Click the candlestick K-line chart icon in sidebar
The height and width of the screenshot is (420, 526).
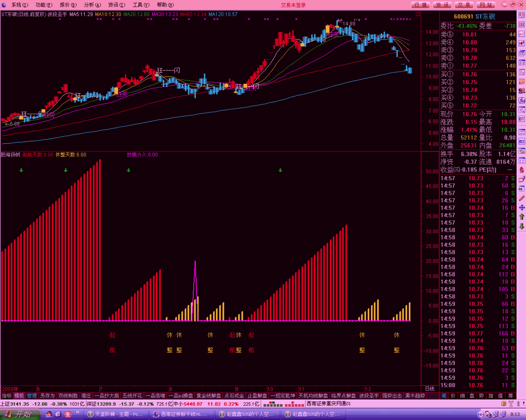point(522,43)
